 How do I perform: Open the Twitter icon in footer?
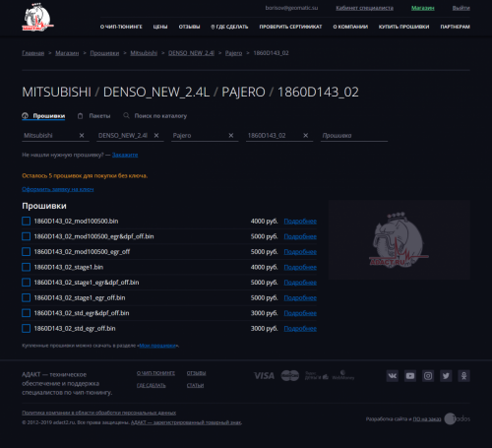446,376
